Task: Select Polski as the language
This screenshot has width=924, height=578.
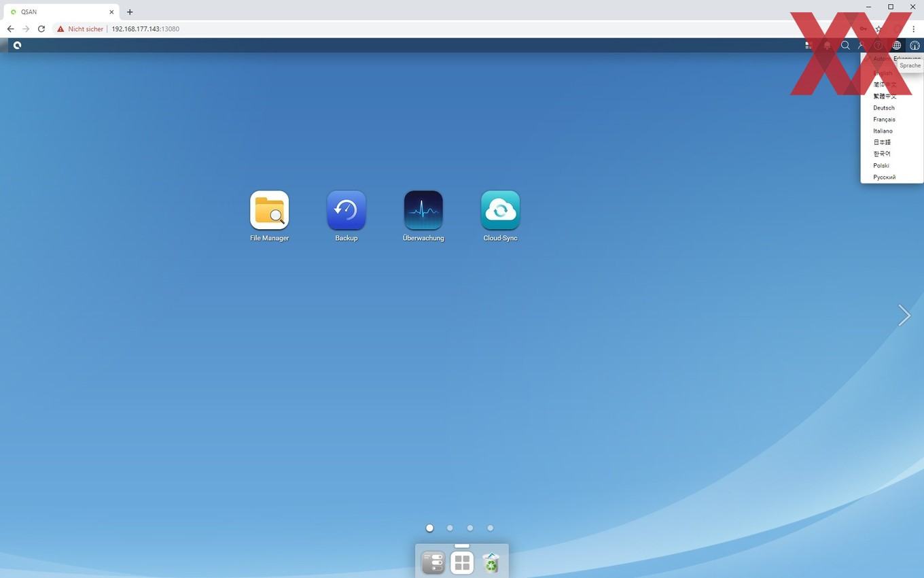Action: click(881, 165)
